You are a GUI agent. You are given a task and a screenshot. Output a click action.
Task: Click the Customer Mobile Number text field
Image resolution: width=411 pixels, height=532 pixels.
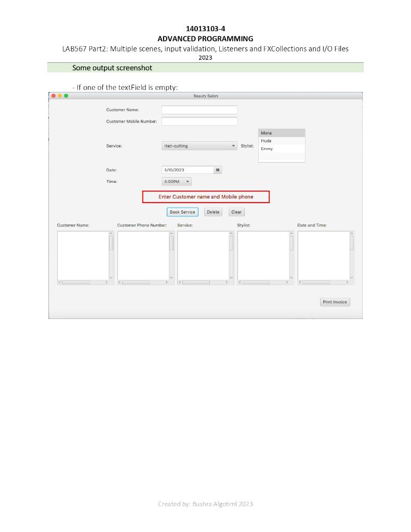pos(199,121)
